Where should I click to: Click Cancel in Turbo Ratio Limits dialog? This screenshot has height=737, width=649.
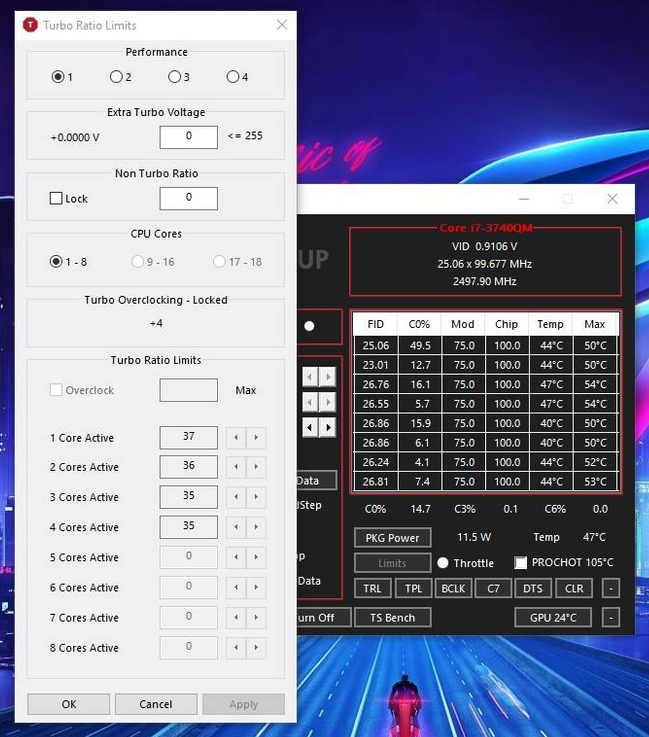coord(156,704)
